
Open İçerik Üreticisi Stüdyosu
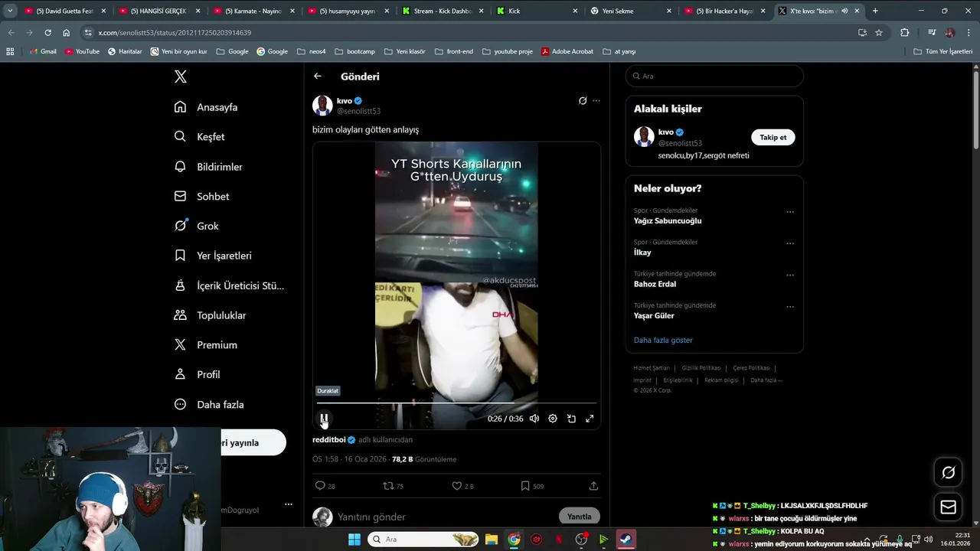tap(229, 285)
